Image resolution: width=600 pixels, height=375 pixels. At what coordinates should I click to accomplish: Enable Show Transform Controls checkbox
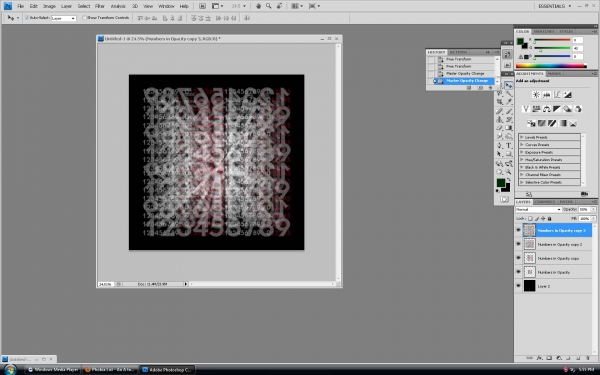[x=85, y=18]
